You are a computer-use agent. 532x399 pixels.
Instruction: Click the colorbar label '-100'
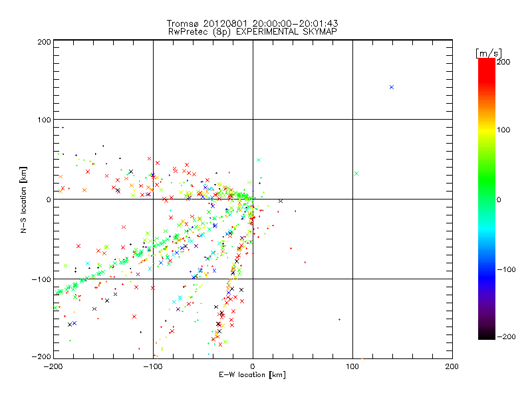[x=506, y=269]
